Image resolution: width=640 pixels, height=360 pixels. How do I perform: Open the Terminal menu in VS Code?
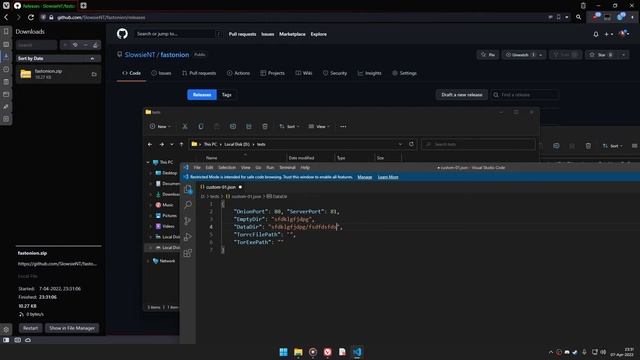[x=287, y=167]
